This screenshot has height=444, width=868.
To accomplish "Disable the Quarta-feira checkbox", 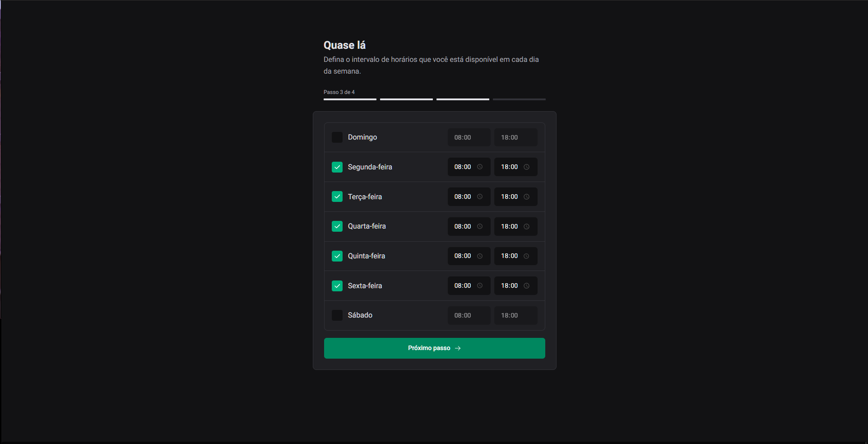I will pyautogui.click(x=337, y=226).
